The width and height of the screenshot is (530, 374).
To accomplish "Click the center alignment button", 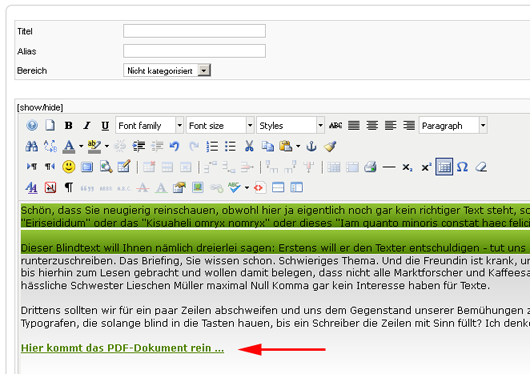I will click(372, 125).
